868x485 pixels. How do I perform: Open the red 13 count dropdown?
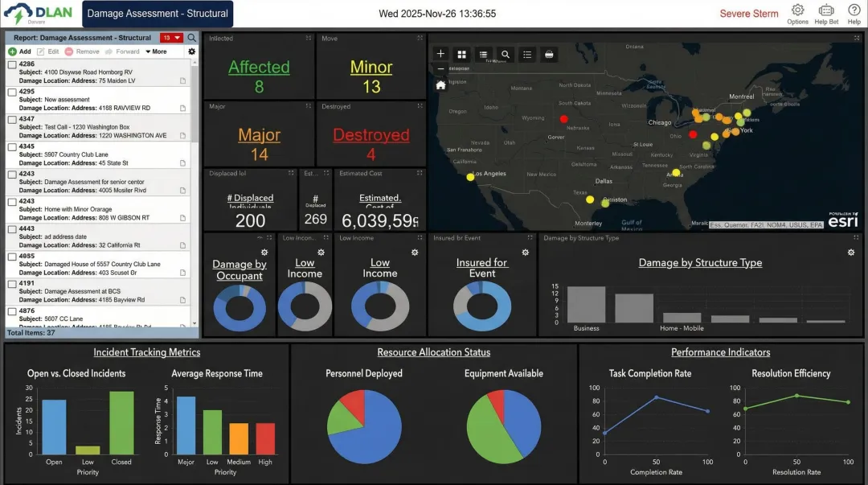pos(171,38)
